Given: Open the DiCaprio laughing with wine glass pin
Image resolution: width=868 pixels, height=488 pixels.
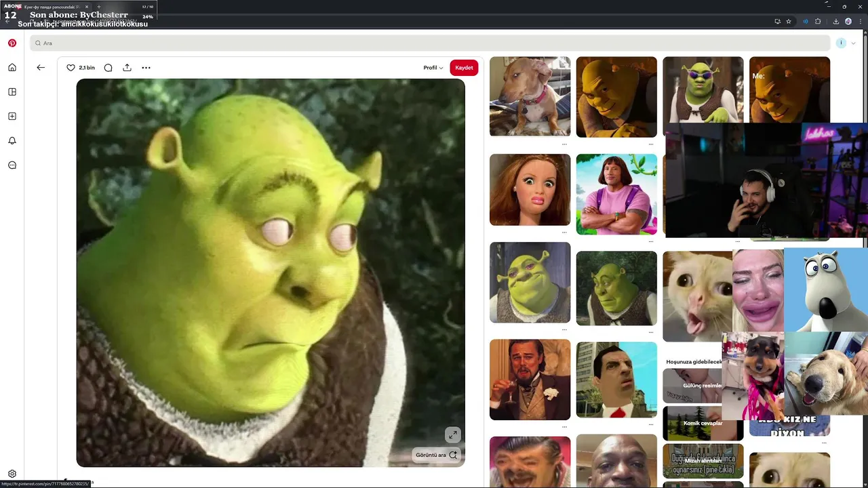Looking at the screenshot, I should (x=530, y=380).
